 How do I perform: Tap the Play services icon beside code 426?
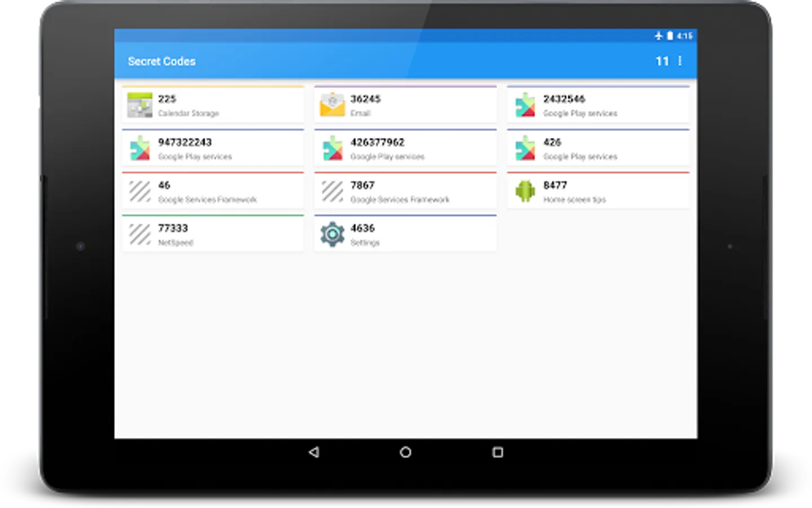pos(525,148)
